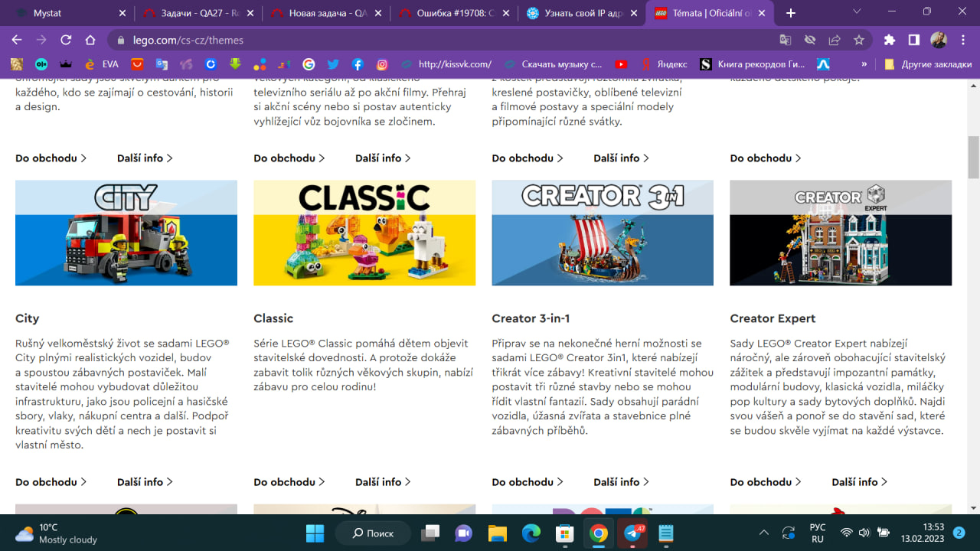This screenshot has width=980, height=551.
Task: Click "Do obchodu" under City
Action: point(51,482)
